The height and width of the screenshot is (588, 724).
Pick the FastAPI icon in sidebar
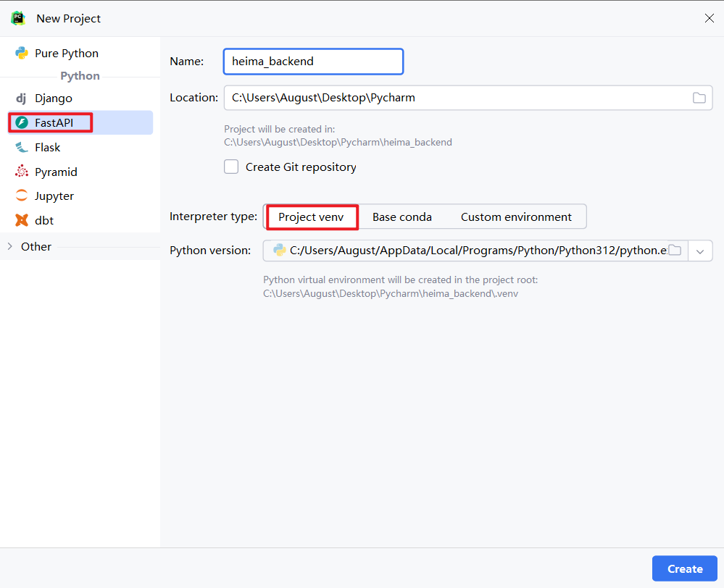coord(22,123)
